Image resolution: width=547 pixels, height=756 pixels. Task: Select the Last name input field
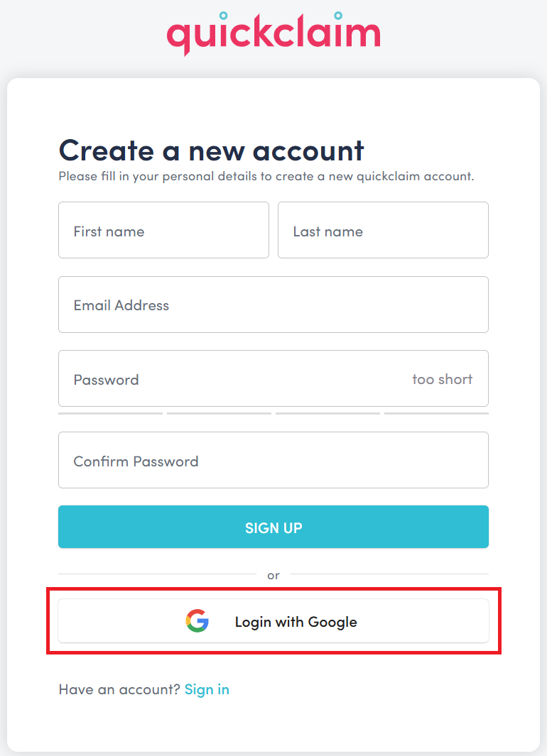[x=383, y=230]
